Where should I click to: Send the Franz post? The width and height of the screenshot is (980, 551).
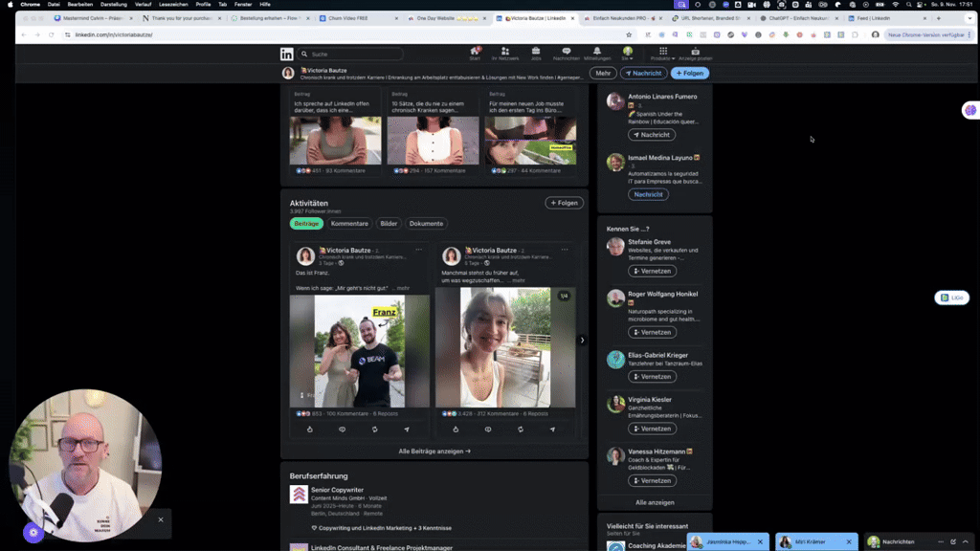[407, 430]
